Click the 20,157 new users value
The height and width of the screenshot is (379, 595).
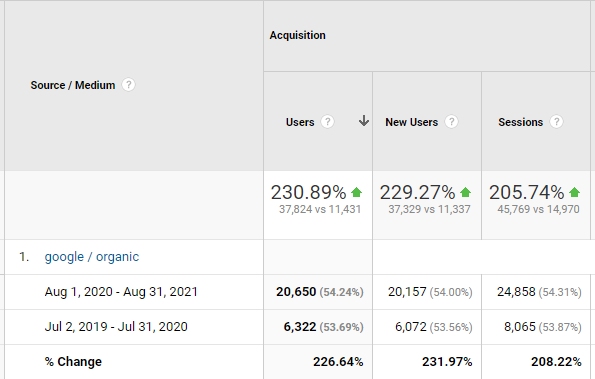[407, 292]
